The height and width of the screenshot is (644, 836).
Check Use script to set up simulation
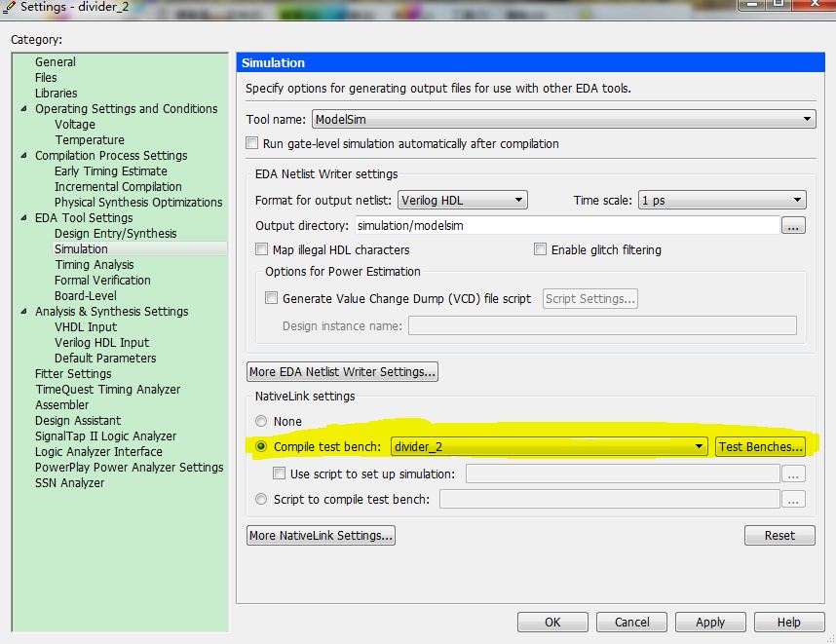279,473
